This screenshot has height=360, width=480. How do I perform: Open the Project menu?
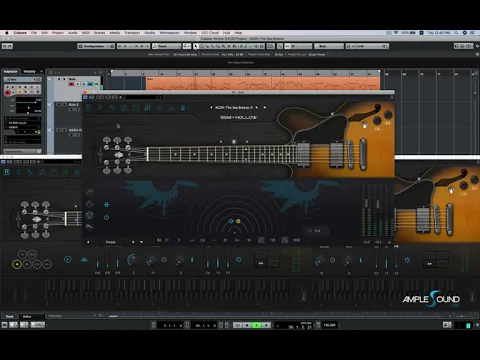tap(58, 33)
